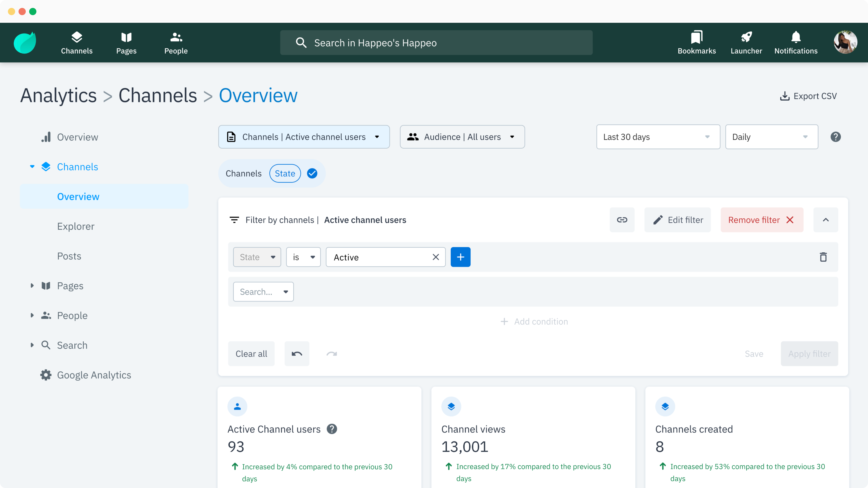Open the Last 30 days dropdown
This screenshot has width=868, height=488.
point(658,137)
